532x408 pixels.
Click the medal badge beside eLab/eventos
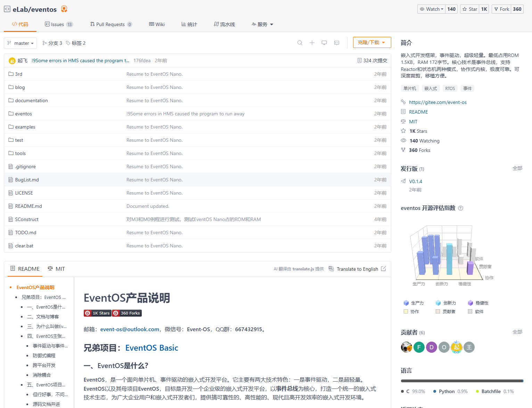[64, 9]
